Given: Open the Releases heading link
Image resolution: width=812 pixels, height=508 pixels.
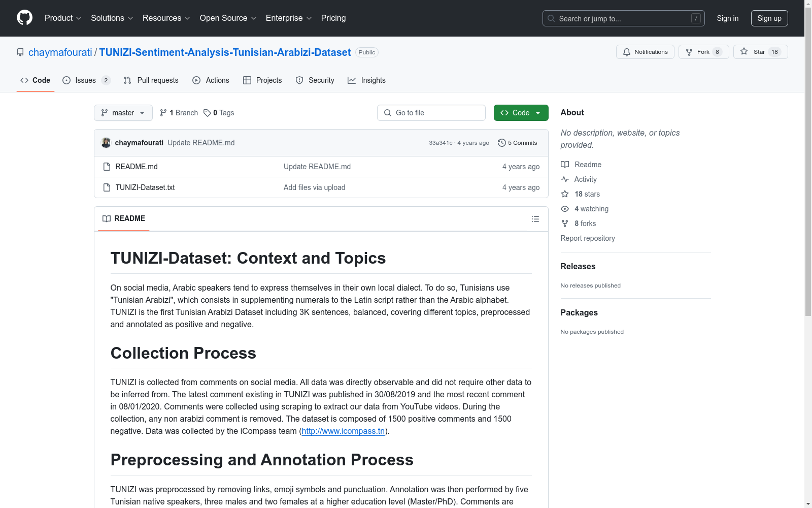Looking at the screenshot, I should (x=578, y=266).
